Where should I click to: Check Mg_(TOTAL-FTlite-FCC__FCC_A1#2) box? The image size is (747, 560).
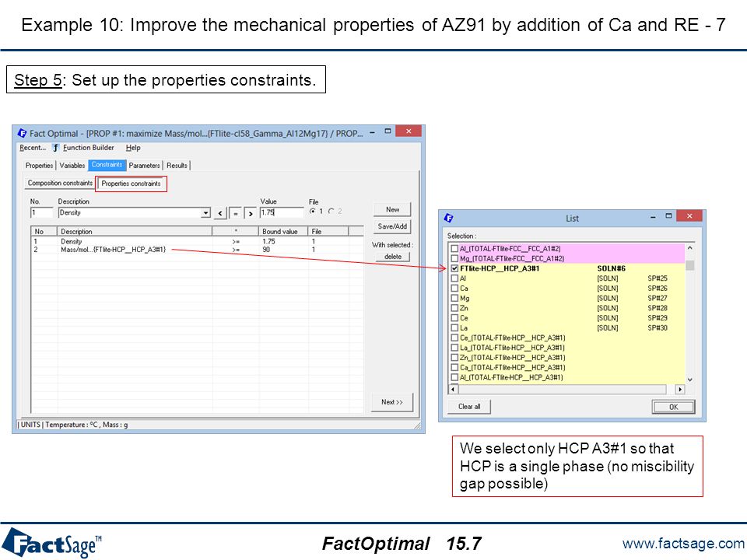point(454,258)
